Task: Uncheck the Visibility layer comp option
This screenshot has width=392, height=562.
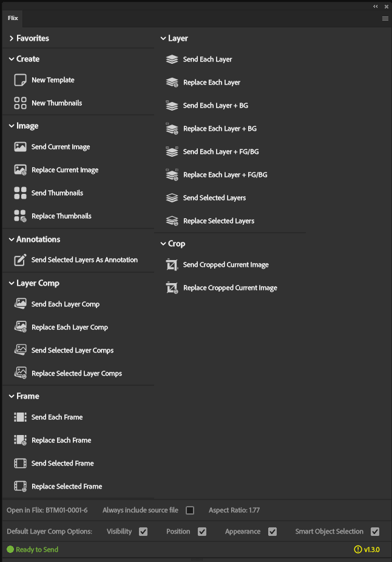Action: pos(143,532)
